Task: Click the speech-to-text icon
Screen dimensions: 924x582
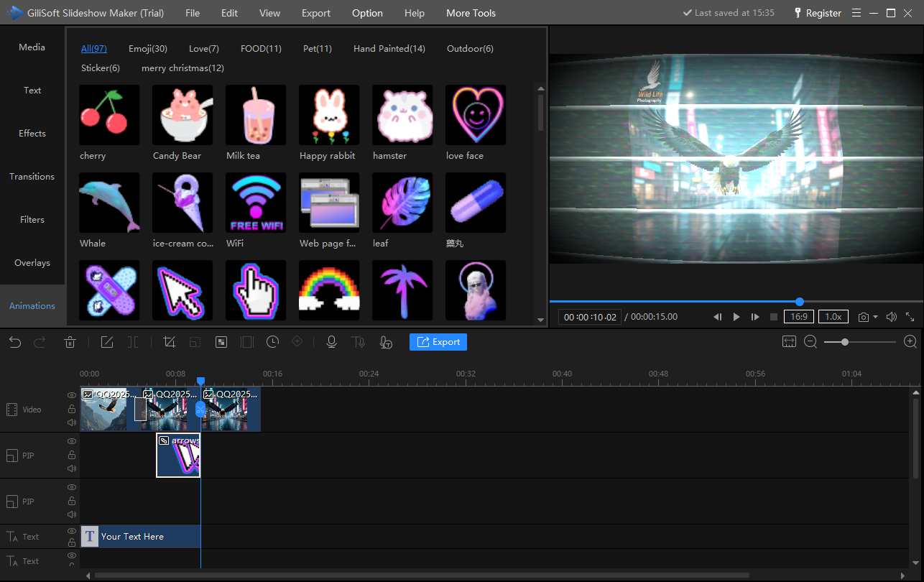Action: pyautogui.click(x=386, y=342)
